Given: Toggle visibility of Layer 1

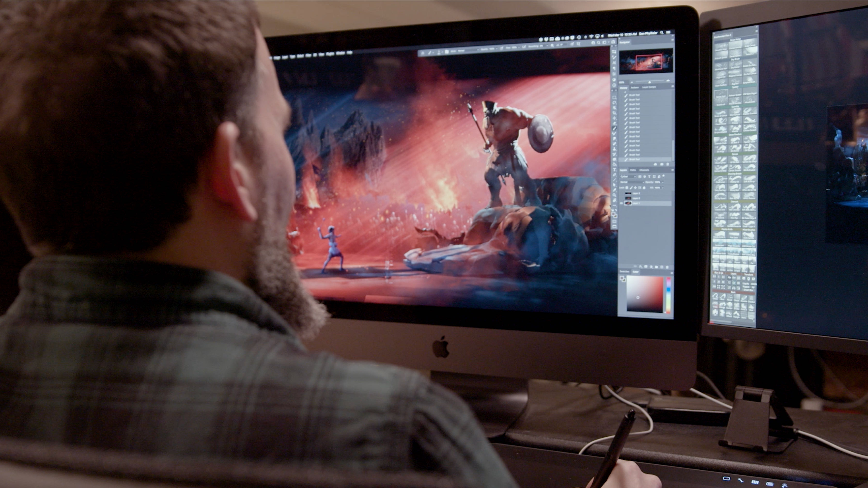Looking at the screenshot, I should click(622, 203).
